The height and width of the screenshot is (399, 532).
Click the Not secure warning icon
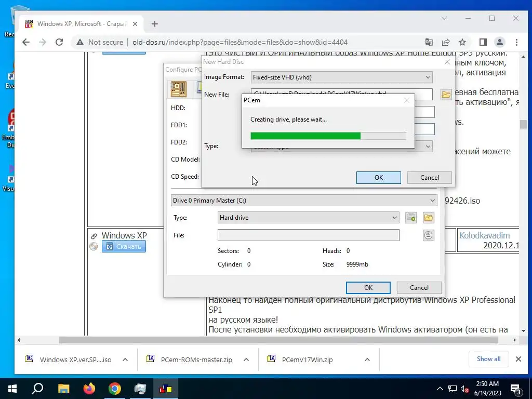tap(79, 42)
